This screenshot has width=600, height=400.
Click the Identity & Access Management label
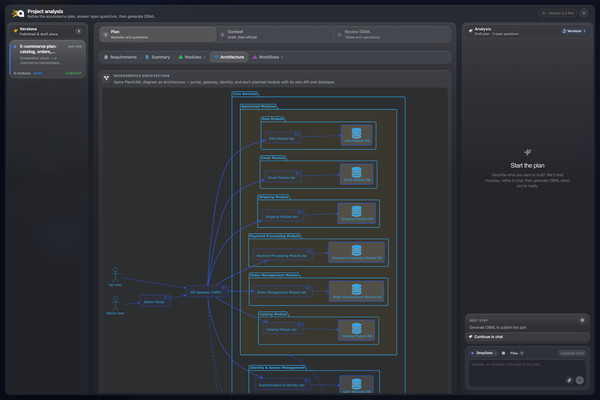pos(277,367)
